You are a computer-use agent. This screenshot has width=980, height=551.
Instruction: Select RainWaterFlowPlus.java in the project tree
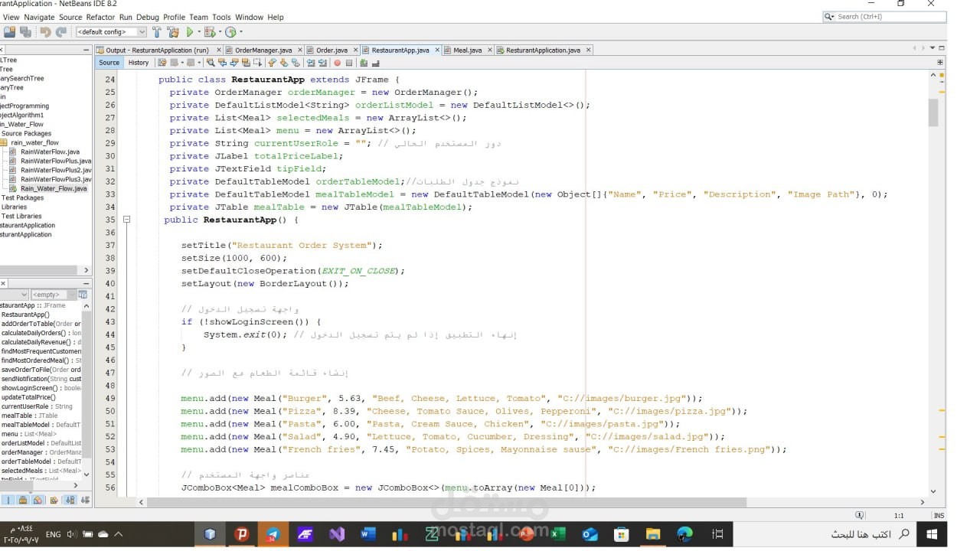[x=55, y=161]
